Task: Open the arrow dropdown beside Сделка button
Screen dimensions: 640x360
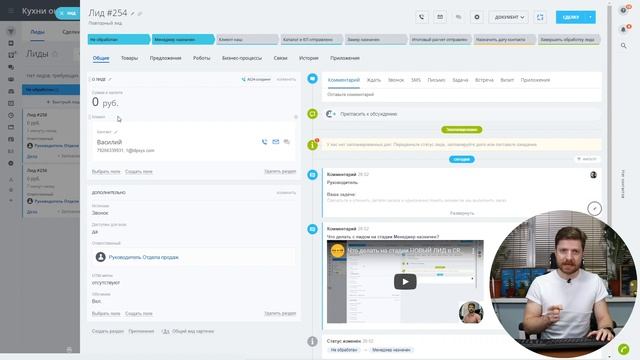Action: point(591,17)
